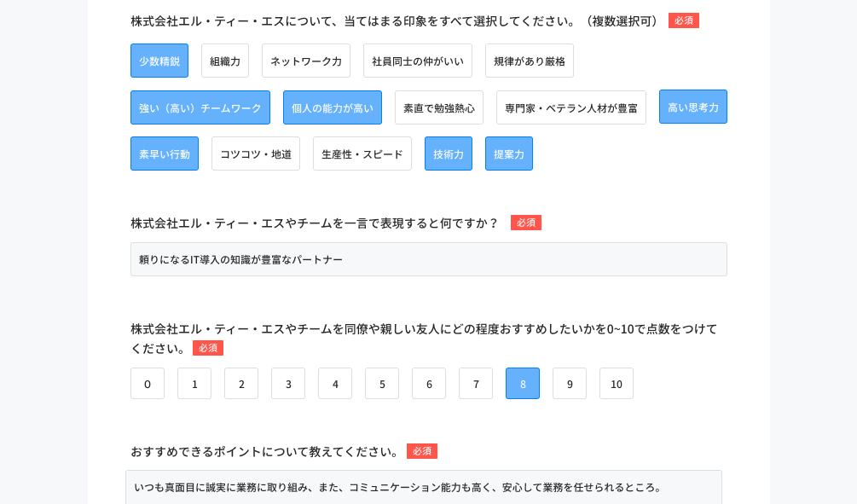Click the recommendation points text area
This screenshot has height=504, width=857.
(424, 487)
